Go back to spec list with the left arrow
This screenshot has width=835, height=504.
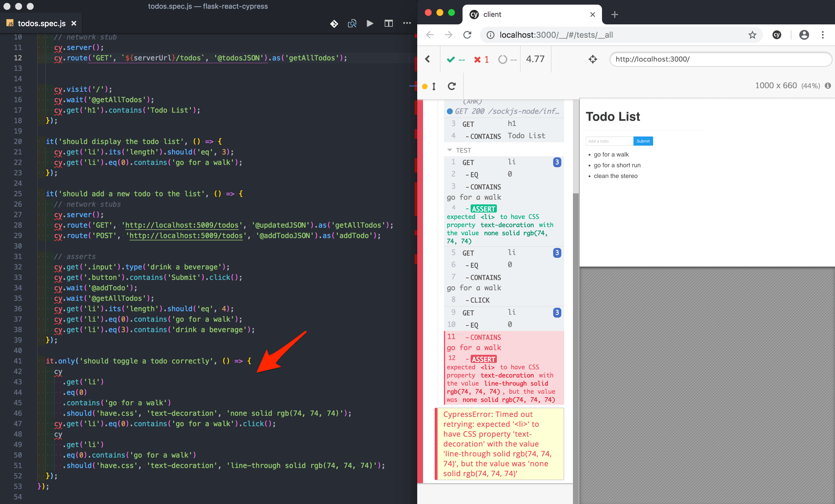point(428,59)
